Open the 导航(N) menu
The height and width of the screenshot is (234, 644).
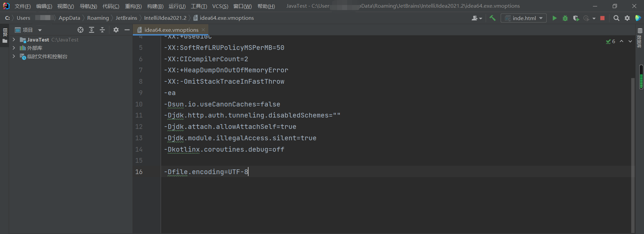(x=88, y=6)
